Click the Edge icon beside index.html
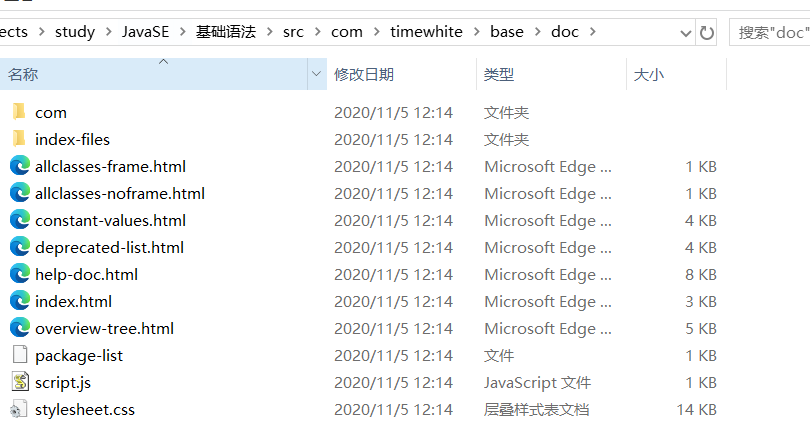Screen dimensions: 810x441 19,301
